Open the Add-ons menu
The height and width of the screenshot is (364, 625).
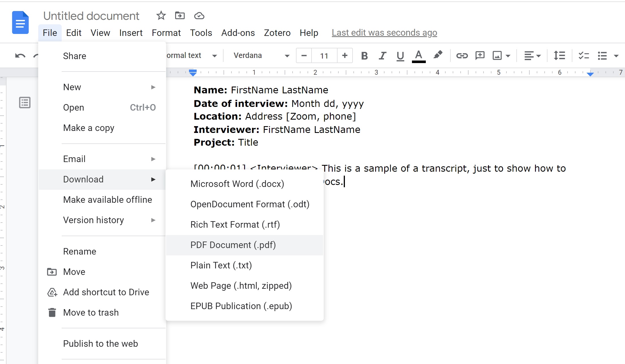tap(238, 33)
